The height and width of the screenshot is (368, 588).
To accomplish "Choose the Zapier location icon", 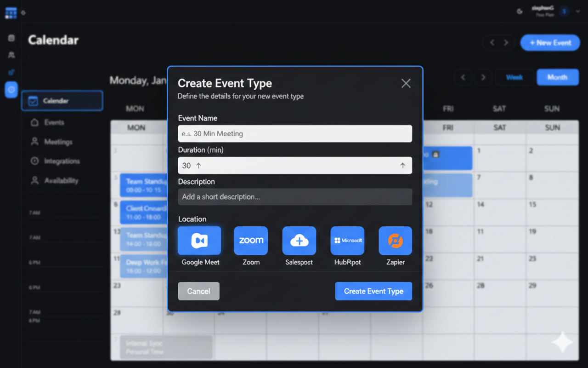I will pyautogui.click(x=395, y=241).
